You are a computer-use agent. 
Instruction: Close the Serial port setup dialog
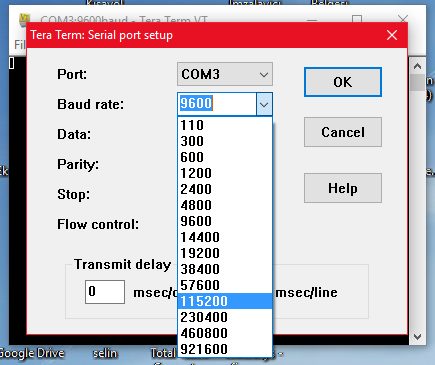(392, 35)
